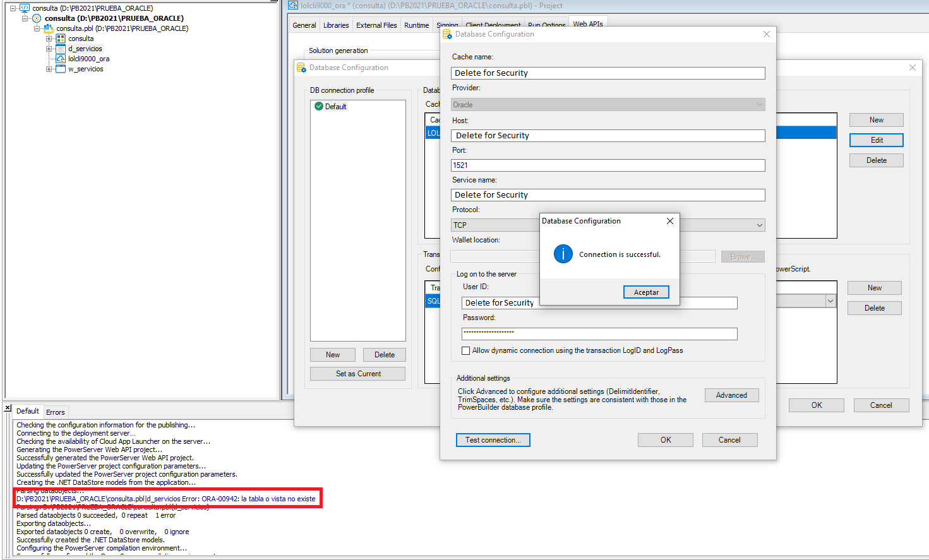Click the d_servicios datawindow icon
The height and width of the screenshot is (560, 929).
tap(61, 49)
